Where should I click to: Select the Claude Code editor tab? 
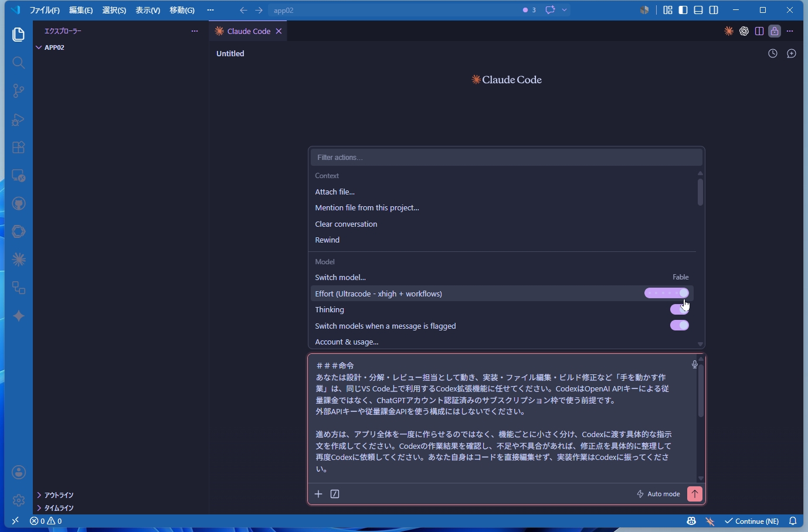[x=248, y=31]
